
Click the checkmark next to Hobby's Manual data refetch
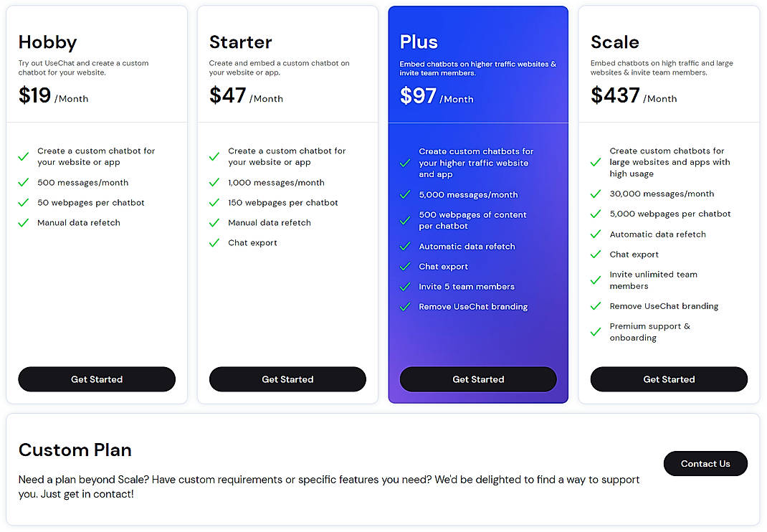click(24, 223)
